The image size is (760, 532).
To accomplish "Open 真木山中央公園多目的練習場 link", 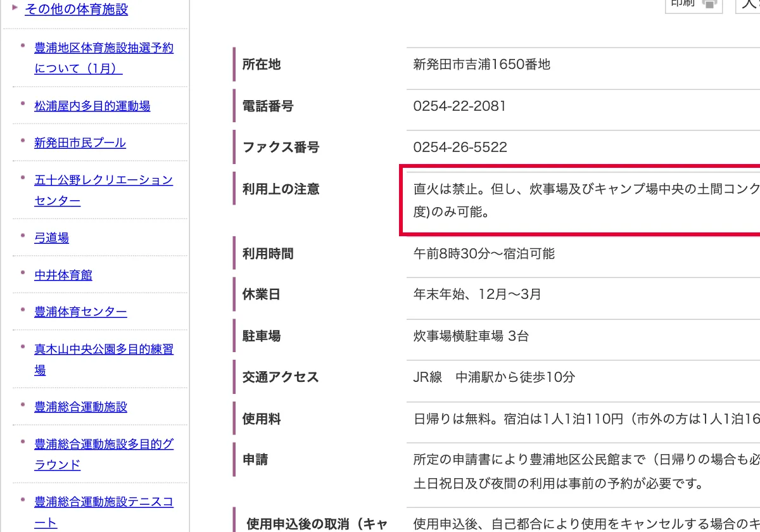I will click(104, 359).
